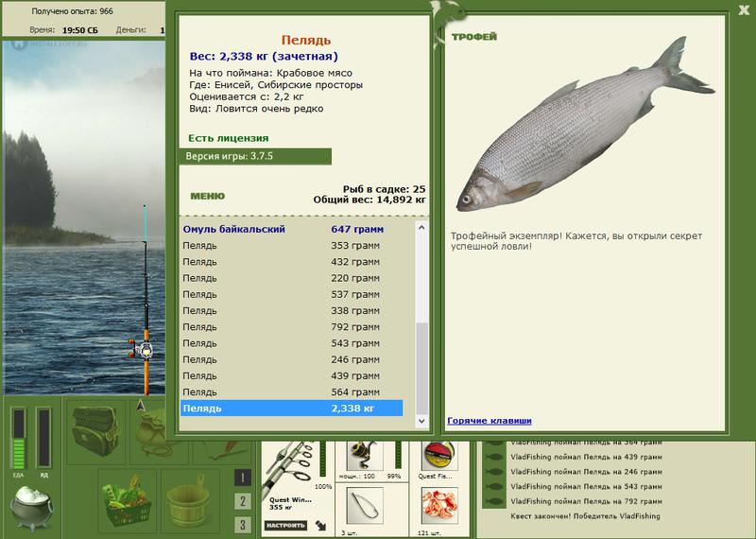Image resolution: width=756 pixels, height=539 pixels.
Task: Select the Пелядь 338 грамм row
Action: (292, 311)
